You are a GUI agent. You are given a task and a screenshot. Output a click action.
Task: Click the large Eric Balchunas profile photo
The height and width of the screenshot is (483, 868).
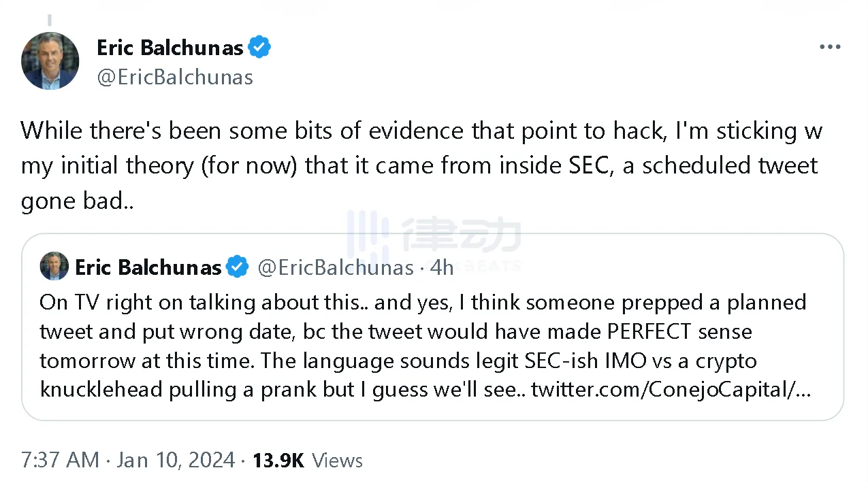50,61
